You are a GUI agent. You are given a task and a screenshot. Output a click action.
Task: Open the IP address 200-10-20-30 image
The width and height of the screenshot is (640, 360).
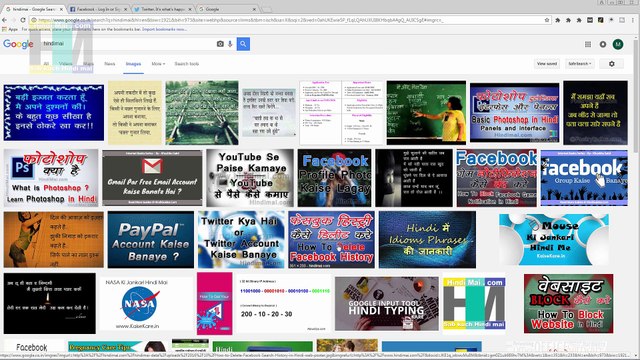click(284, 304)
